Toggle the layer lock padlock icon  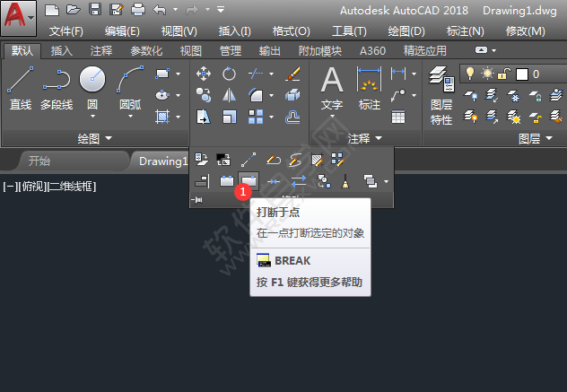(504, 73)
